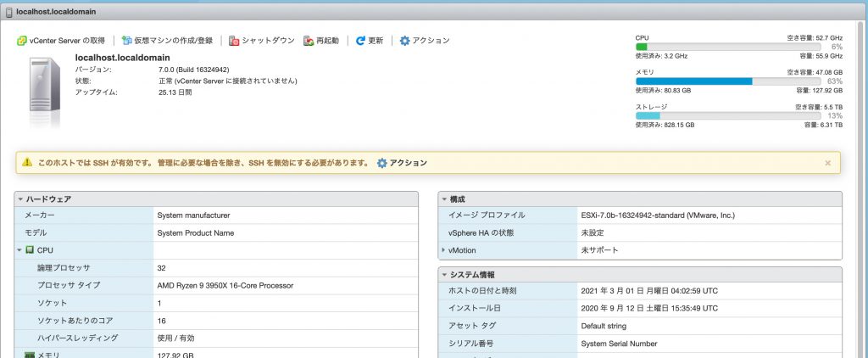Dismiss the SSH warning banner
The width and height of the screenshot is (868, 358).
pyautogui.click(x=827, y=163)
